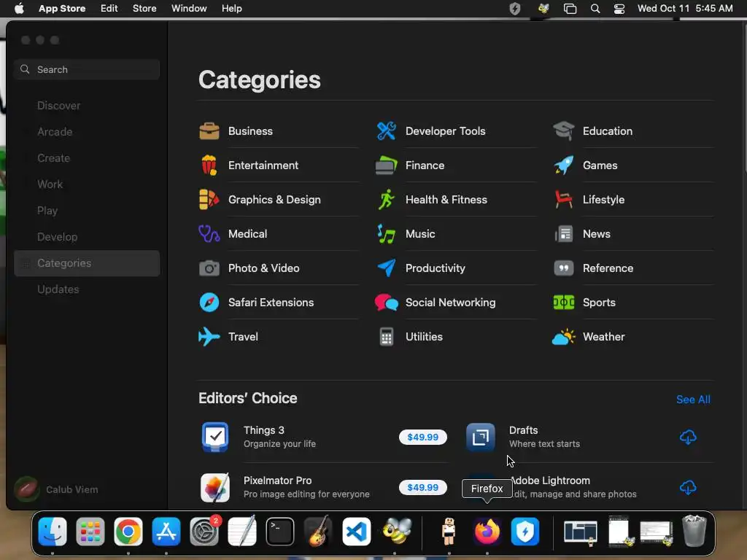
Task: Open Terminal from the Dock
Action: [x=279, y=531]
